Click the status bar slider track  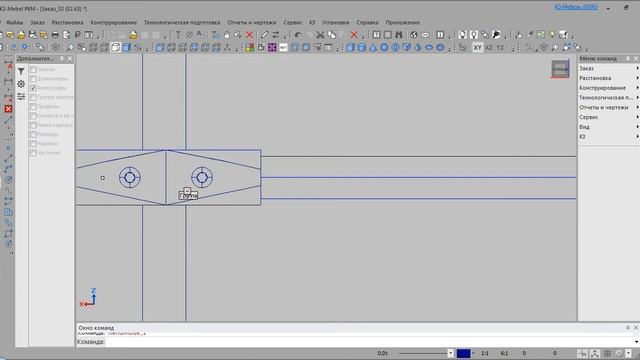[422, 353]
